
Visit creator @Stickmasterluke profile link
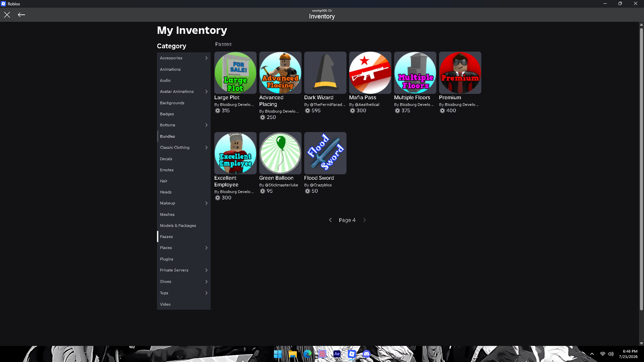pos(281,185)
